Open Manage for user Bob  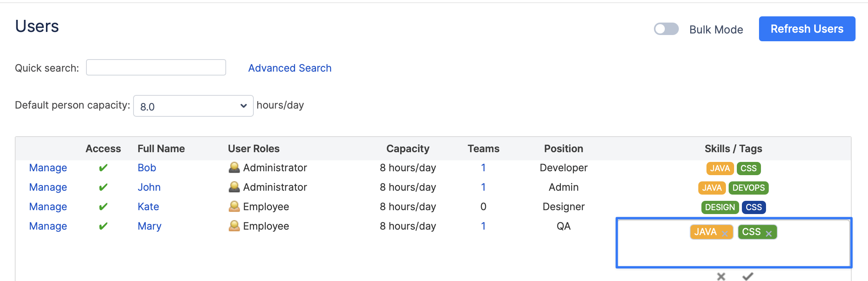click(x=48, y=168)
